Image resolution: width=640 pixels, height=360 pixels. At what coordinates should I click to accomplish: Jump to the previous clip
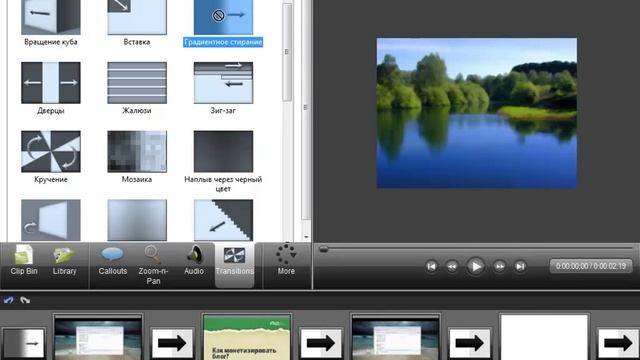click(431, 267)
